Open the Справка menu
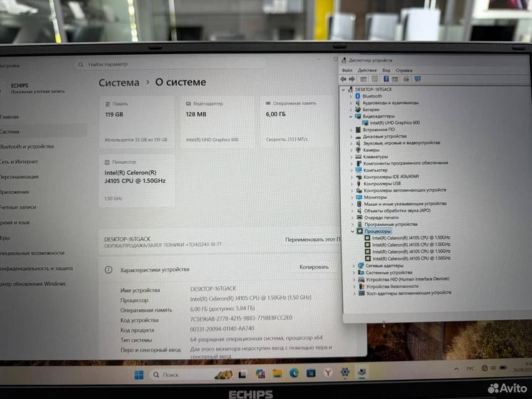Viewport: 532px width, 399px height. click(404, 70)
